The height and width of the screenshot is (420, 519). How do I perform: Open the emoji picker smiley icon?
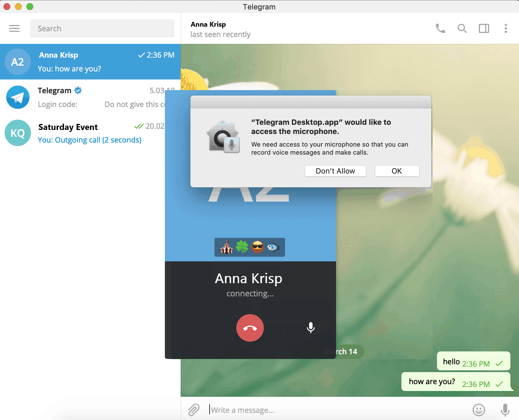(x=479, y=410)
